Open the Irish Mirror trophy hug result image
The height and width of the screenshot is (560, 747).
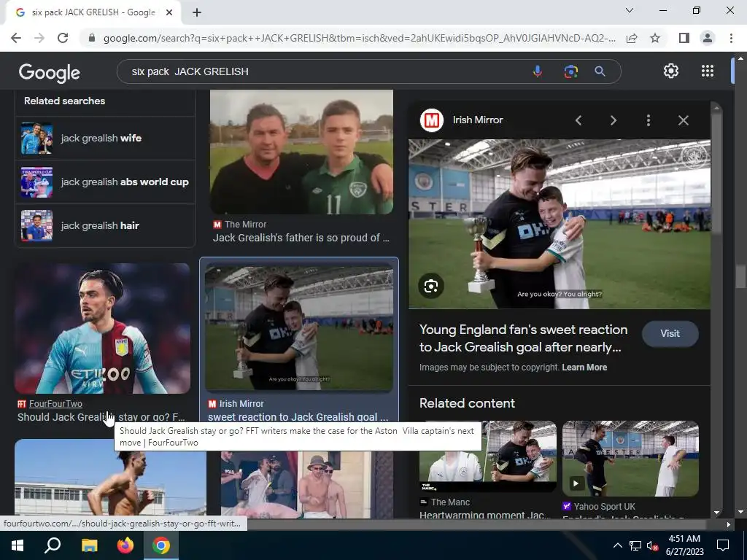click(299, 328)
